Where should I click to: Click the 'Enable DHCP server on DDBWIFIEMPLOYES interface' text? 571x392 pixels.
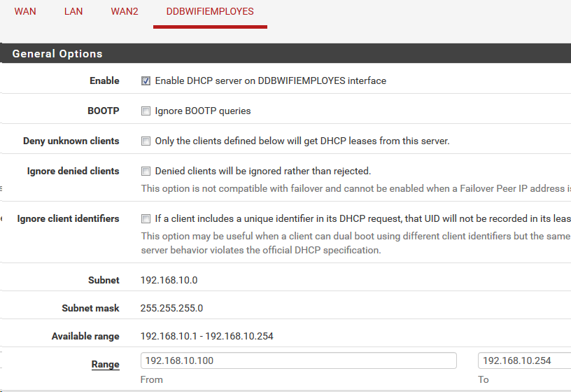[x=270, y=81]
